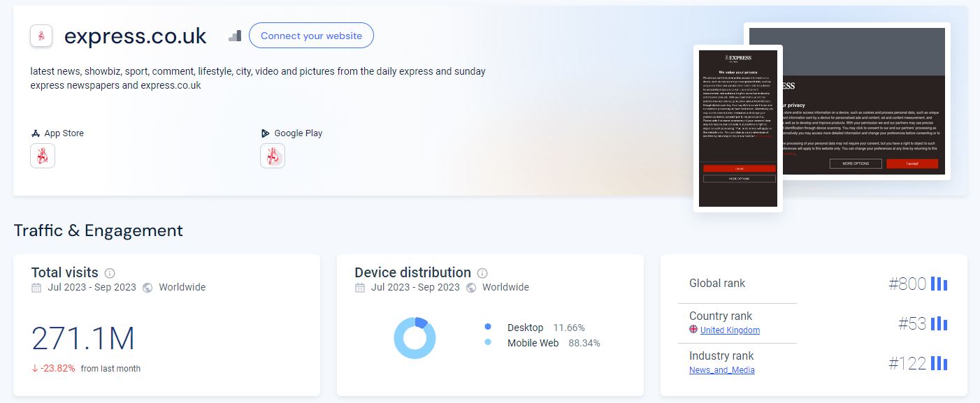This screenshot has width=980, height=403.
Task: Click the -23.82% change indicator
Action: tap(54, 368)
